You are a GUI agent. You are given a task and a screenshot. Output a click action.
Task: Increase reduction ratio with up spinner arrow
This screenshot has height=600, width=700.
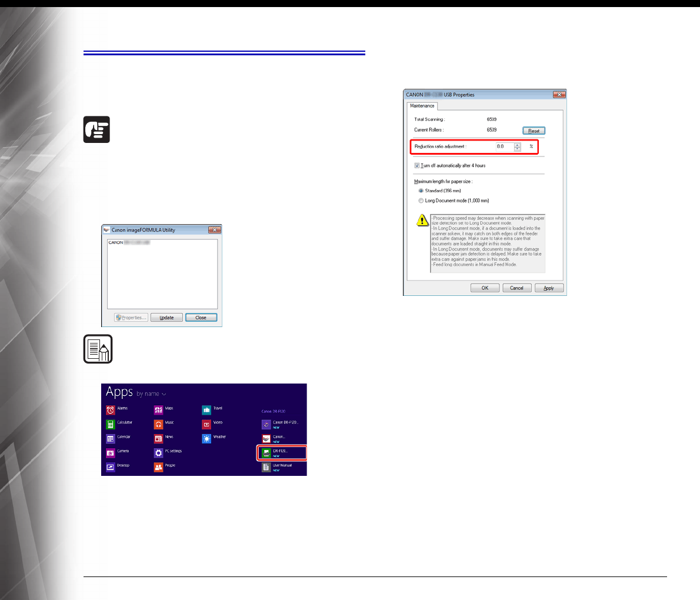tap(517, 145)
